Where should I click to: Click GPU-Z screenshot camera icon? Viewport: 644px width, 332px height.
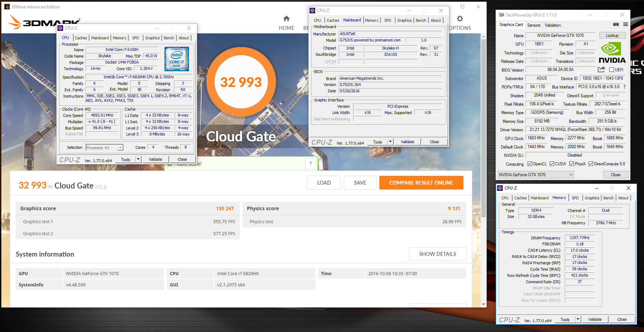point(616,25)
